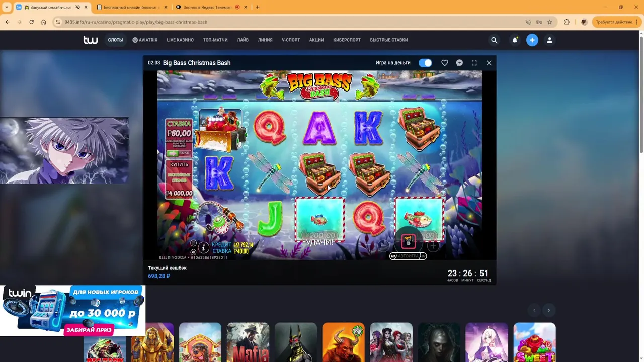Toggle the ante bet ВЫКЛ switch
The height and width of the screenshot is (362, 644).
178,153
